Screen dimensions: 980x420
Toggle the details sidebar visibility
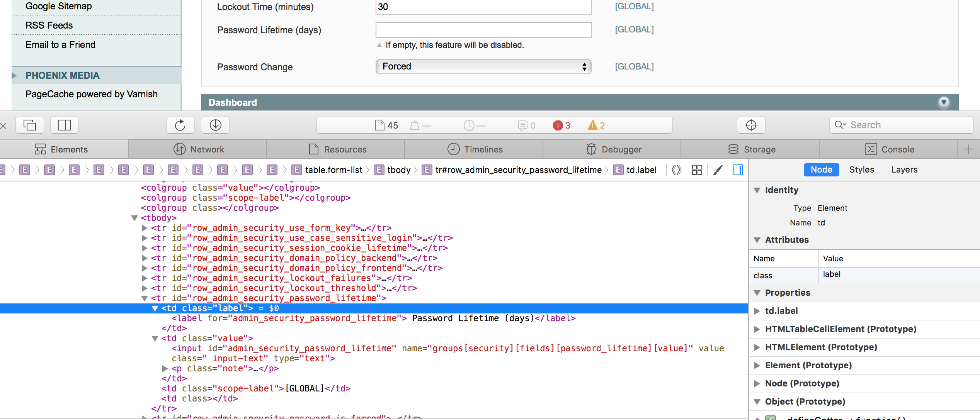pos(738,170)
